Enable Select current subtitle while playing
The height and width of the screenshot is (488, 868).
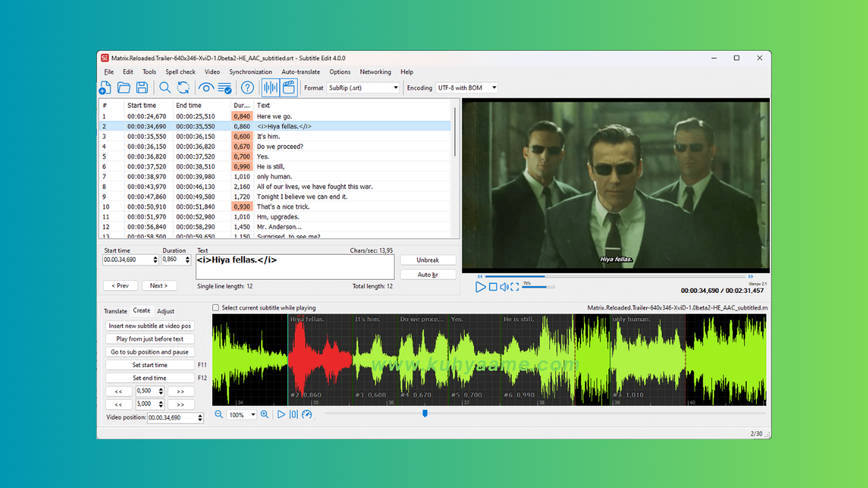point(216,308)
